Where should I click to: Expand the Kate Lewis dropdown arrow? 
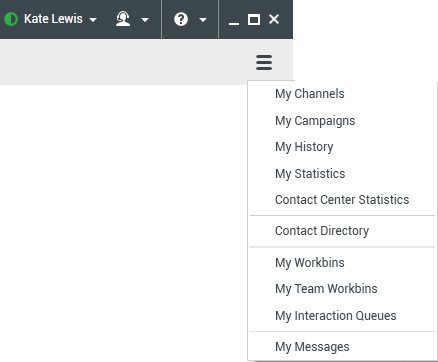(x=93, y=20)
